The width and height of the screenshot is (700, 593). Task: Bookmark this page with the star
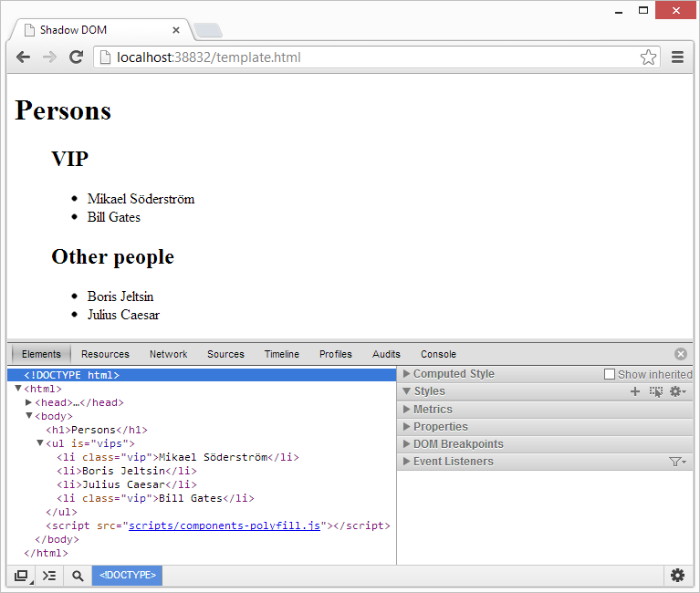coord(648,57)
